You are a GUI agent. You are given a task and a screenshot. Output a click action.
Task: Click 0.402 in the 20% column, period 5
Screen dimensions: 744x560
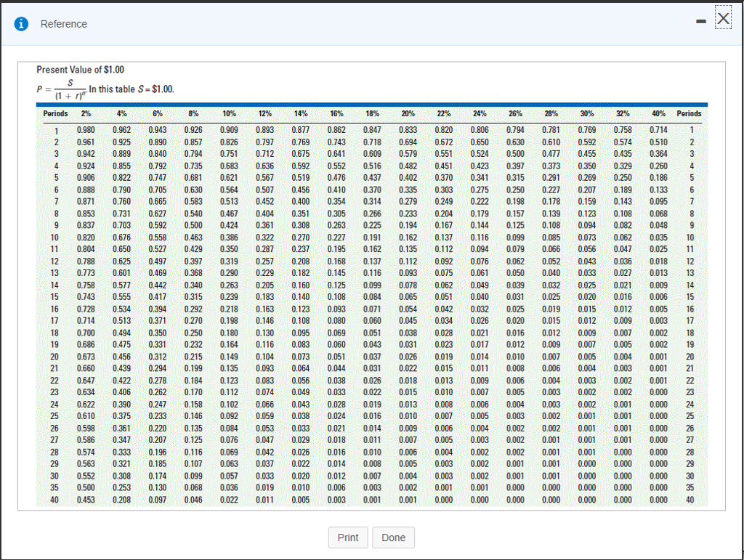[x=408, y=178]
